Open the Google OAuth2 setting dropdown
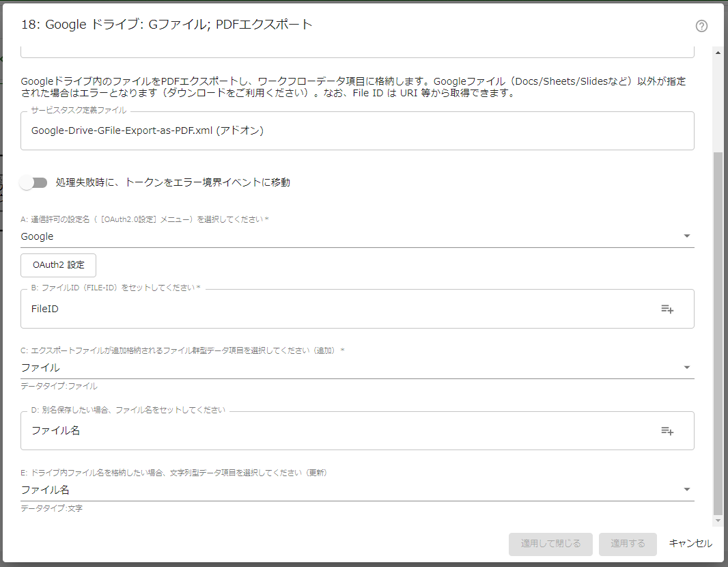The width and height of the screenshot is (728, 567). (687, 236)
